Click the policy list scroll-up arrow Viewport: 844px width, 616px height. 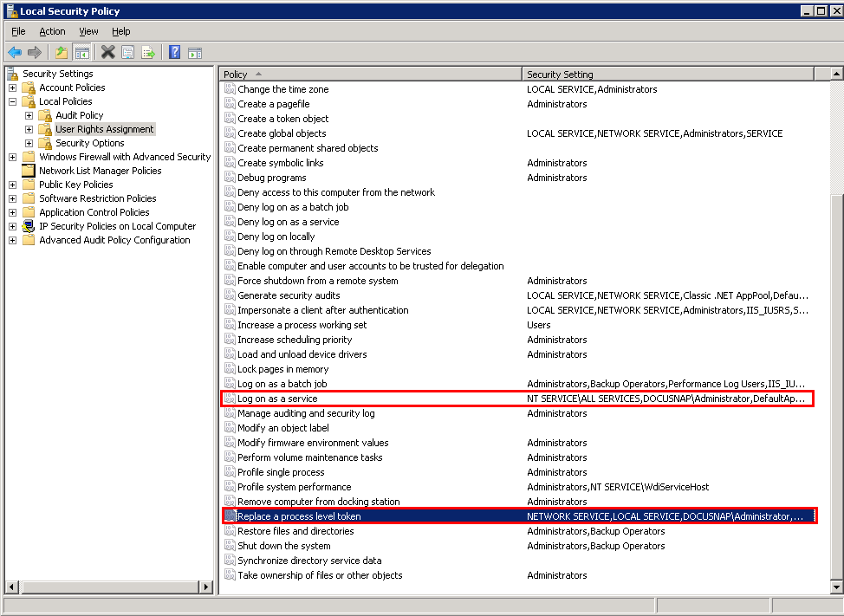tap(836, 73)
